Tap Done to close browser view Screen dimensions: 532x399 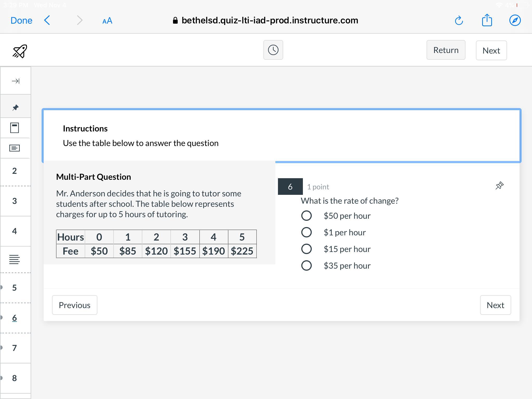pyautogui.click(x=21, y=21)
